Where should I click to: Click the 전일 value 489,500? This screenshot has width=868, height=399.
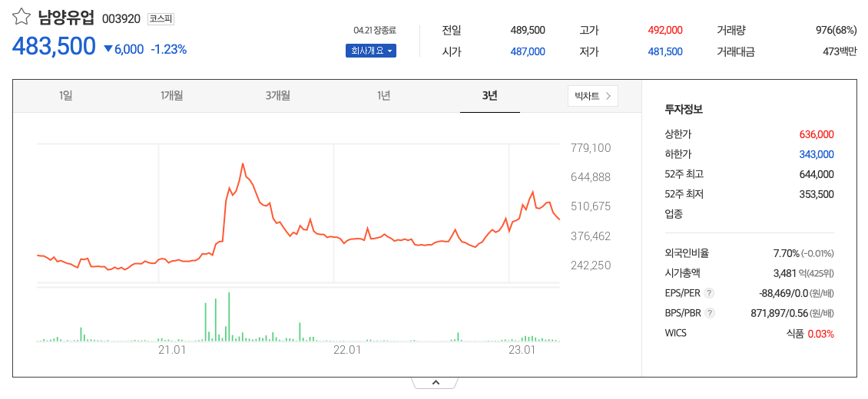pyautogui.click(x=528, y=30)
